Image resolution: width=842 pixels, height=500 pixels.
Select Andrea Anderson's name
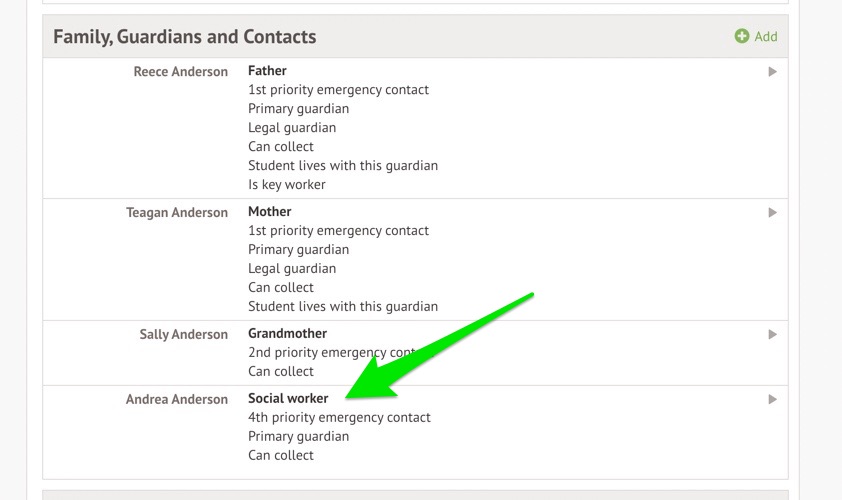pyautogui.click(x=176, y=400)
